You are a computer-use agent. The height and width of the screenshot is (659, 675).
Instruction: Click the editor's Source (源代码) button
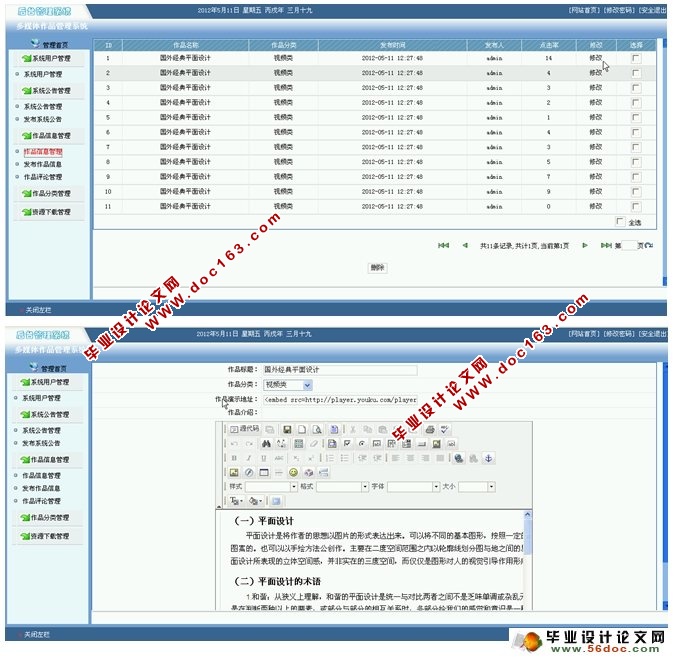[x=245, y=429]
